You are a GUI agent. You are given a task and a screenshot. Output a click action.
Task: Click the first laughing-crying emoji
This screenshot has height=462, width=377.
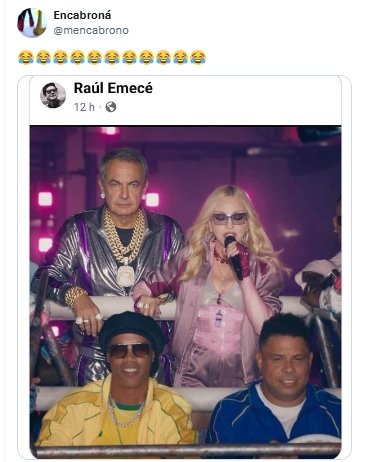(x=26, y=57)
